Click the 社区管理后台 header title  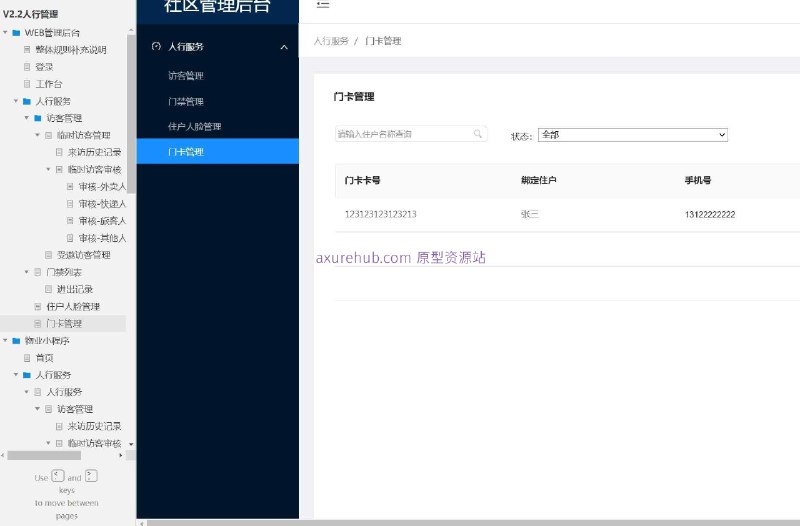(217, 6)
